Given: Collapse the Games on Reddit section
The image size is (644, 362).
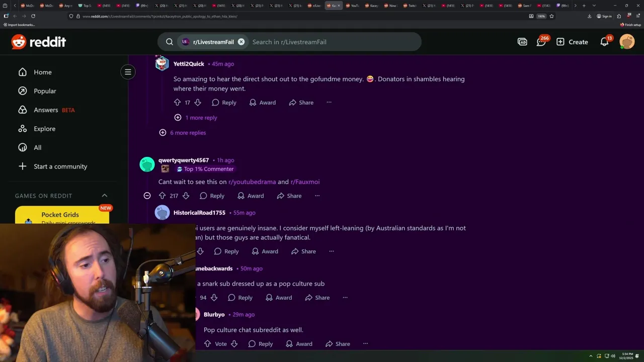Looking at the screenshot, I should pos(105,196).
